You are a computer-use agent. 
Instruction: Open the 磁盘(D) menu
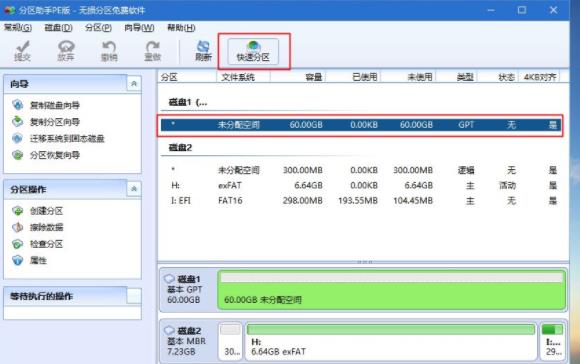point(58,28)
